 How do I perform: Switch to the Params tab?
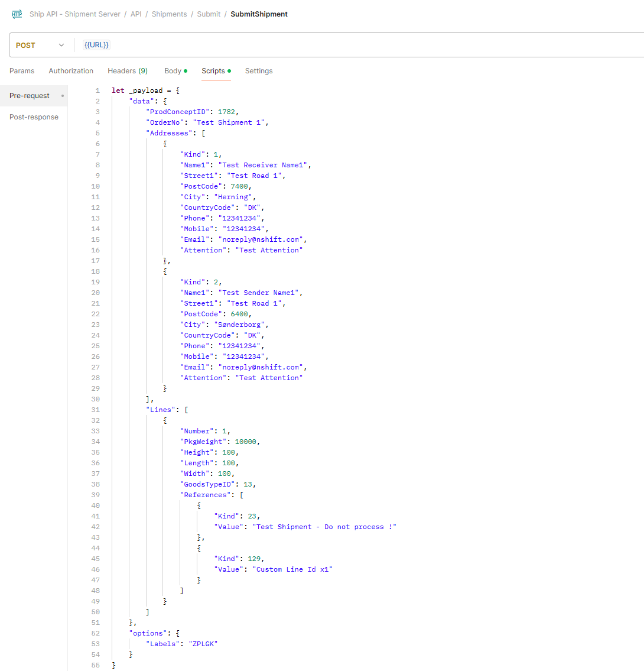pos(22,71)
